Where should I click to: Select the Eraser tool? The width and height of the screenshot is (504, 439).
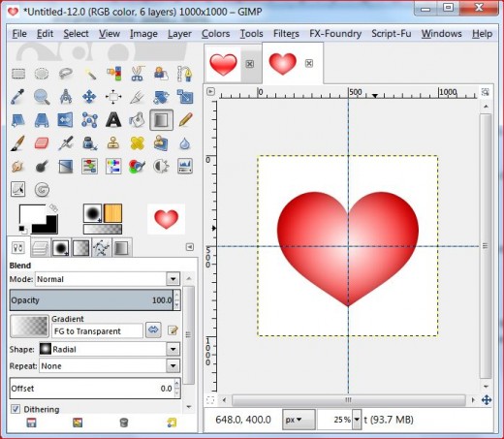coord(42,143)
